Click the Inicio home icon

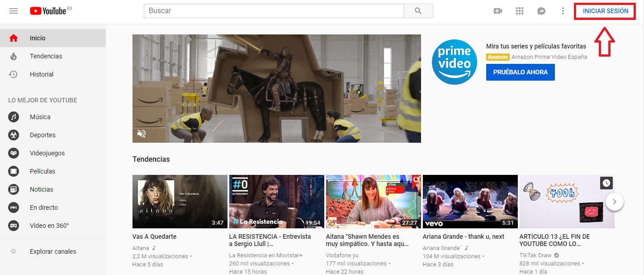14,38
